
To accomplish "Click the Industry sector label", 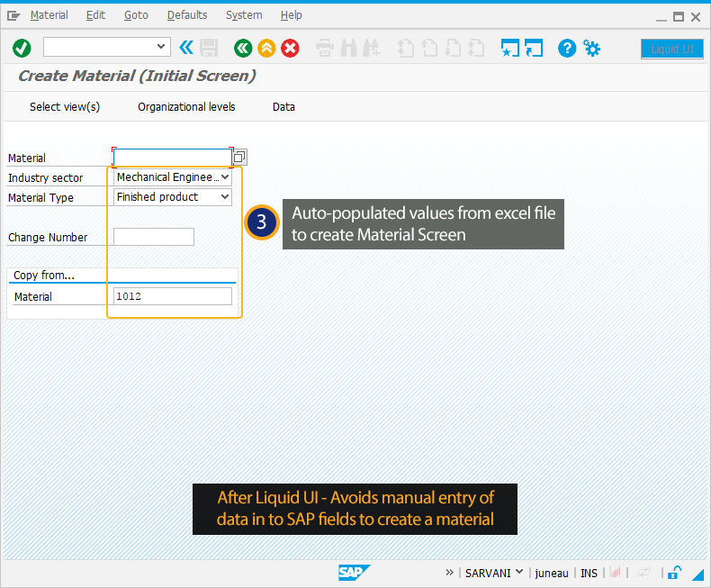I will coord(45,178).
